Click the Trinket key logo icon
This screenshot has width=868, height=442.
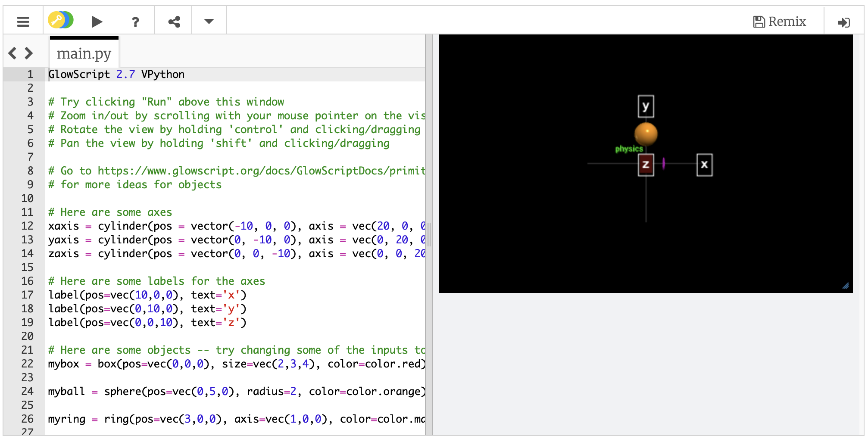point(60,20)
